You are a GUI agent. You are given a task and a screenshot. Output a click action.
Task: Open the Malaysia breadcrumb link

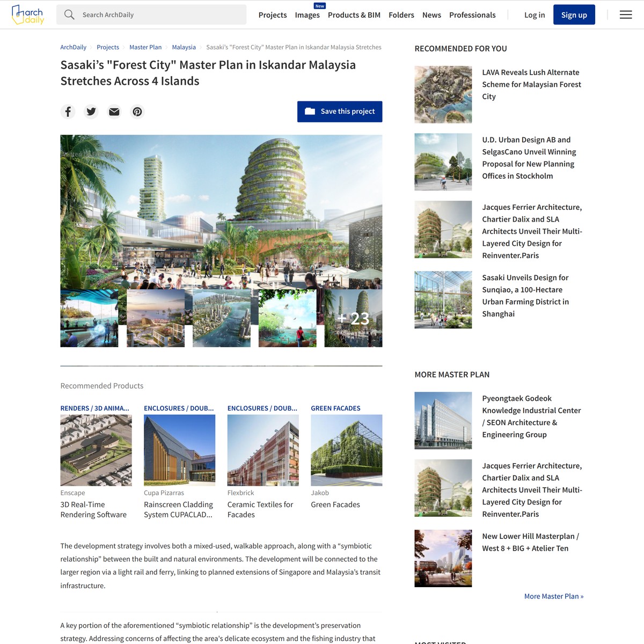184,47
